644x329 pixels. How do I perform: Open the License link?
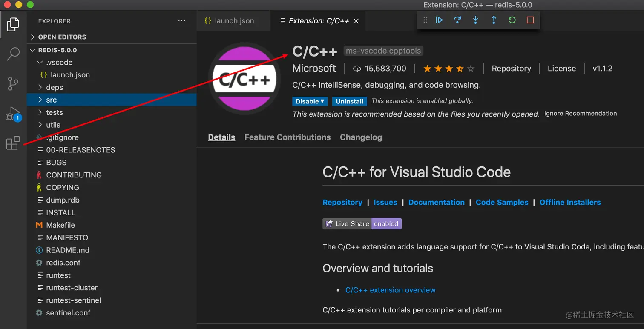pos(561,69)
